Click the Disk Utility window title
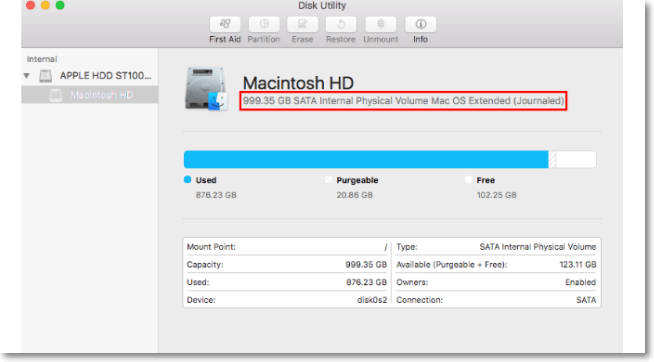Viewport: 654px width, 362px height. [322, 5]
